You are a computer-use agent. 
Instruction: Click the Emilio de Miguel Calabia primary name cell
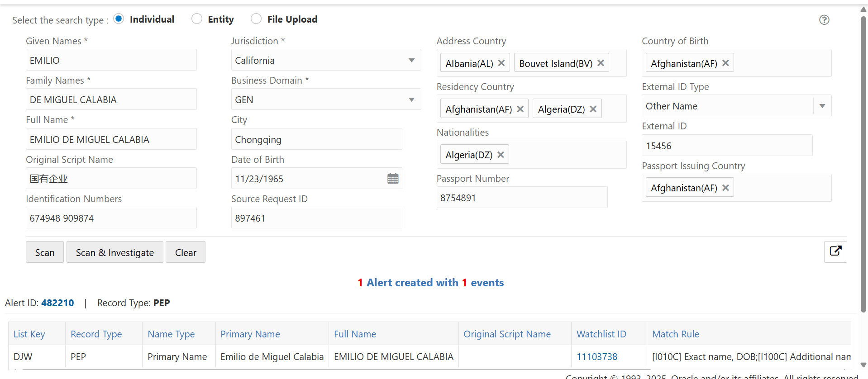pyautogui.click(x=272, y=356)
